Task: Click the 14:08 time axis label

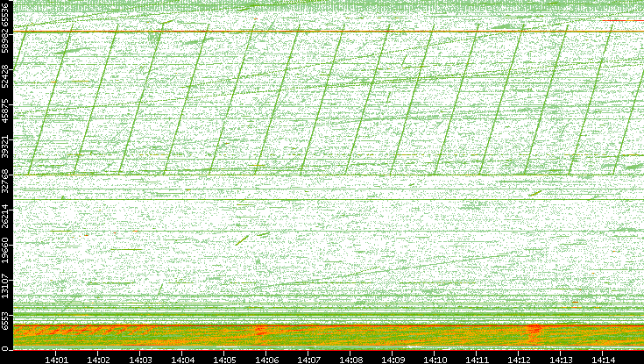Action: (350, 360)
